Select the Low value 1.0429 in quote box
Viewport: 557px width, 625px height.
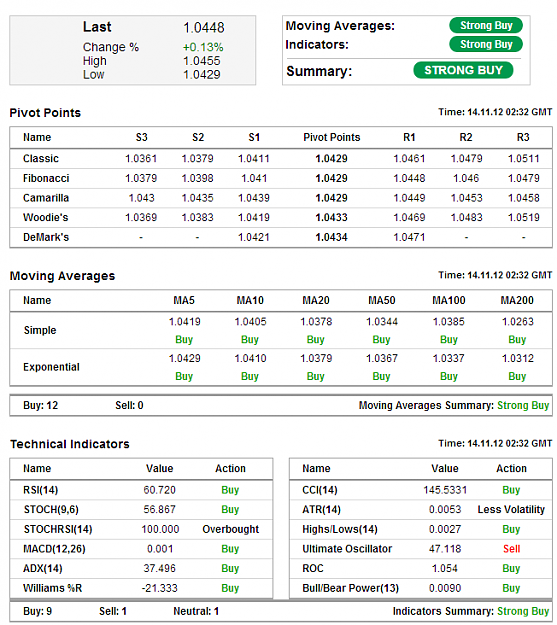pos(202,75)
